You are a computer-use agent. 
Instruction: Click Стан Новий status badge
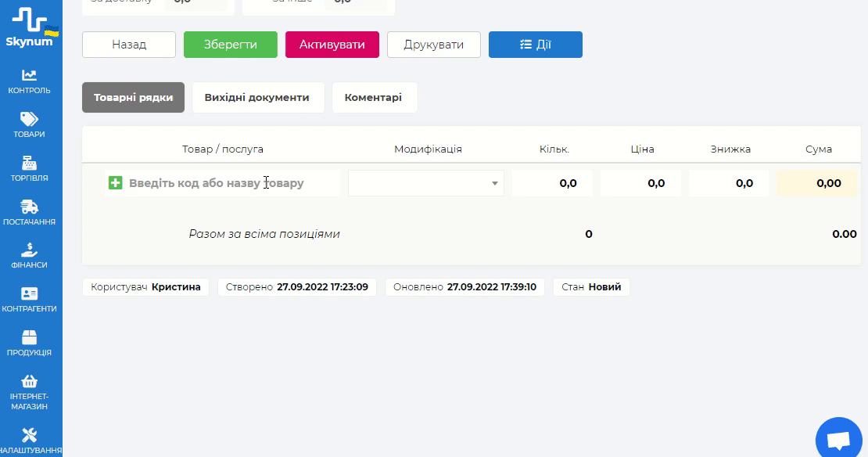(591, 287)
